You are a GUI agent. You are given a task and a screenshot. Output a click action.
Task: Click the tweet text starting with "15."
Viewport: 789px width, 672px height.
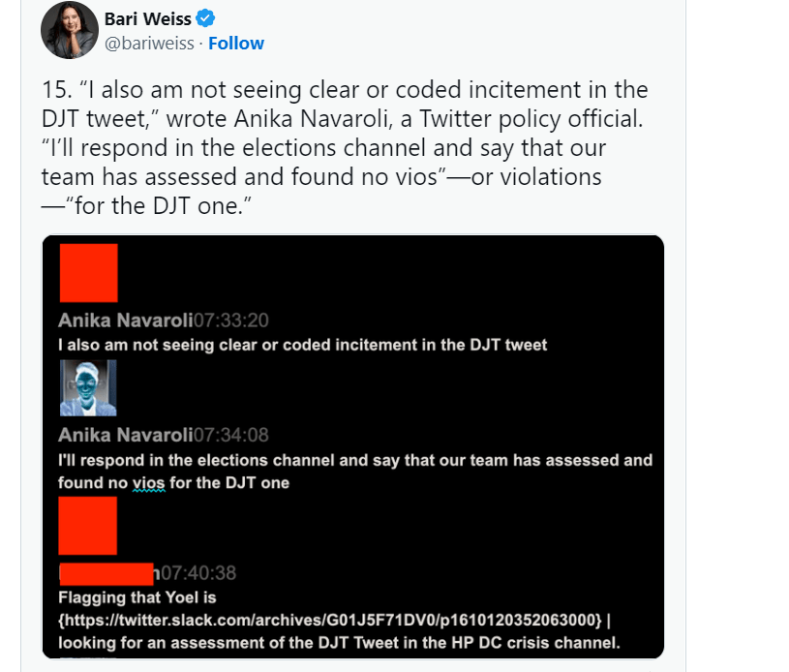[345, 147]
